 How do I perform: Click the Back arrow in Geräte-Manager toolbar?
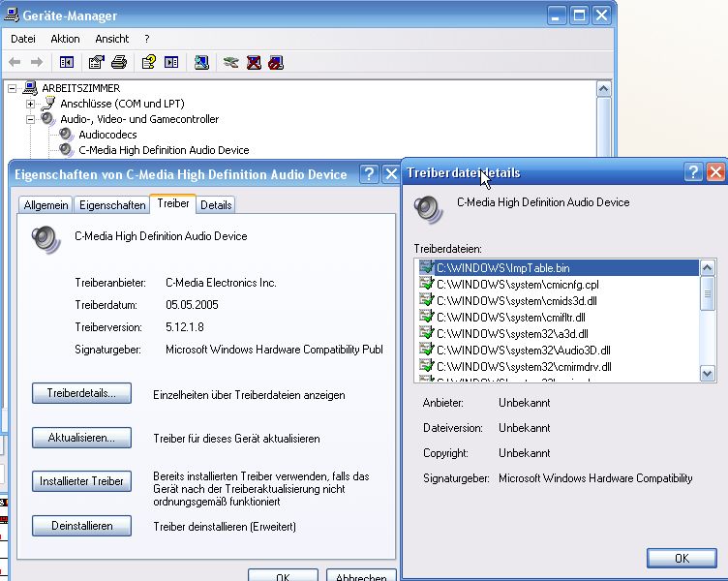point(15,62)
